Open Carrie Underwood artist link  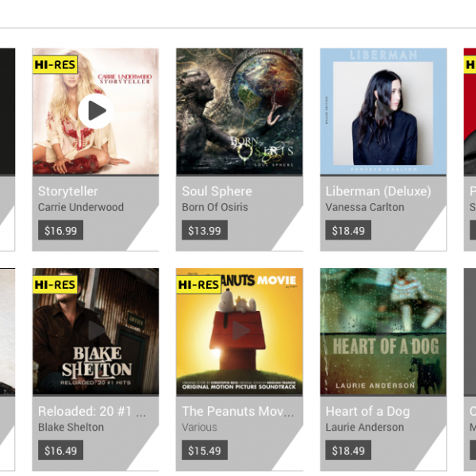pos(81,207)
